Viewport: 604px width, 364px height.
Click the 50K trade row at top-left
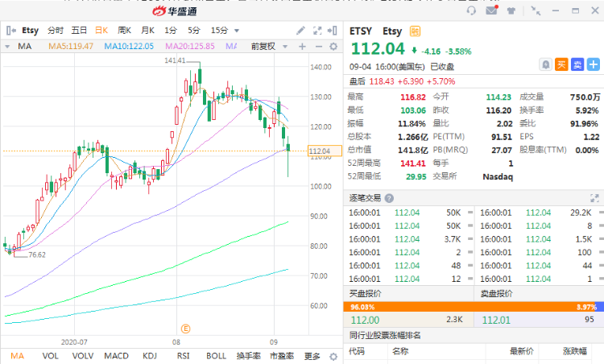tap(408, 213)
